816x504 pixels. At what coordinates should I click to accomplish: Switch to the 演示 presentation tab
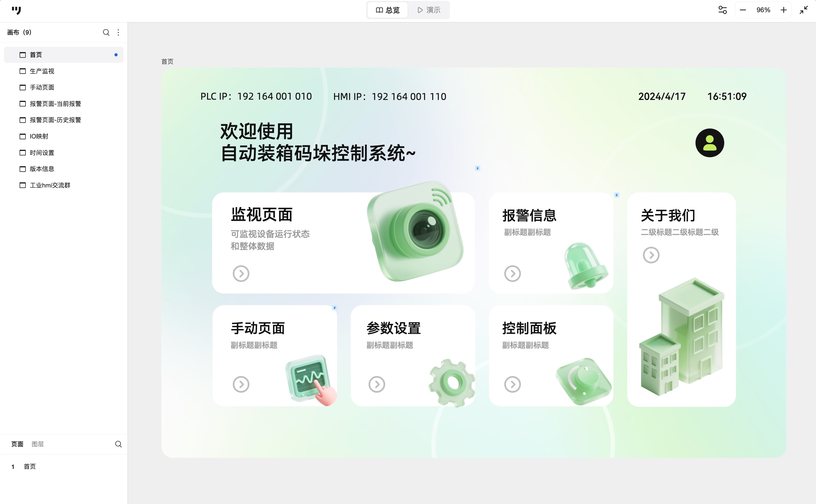pos(429,10)
